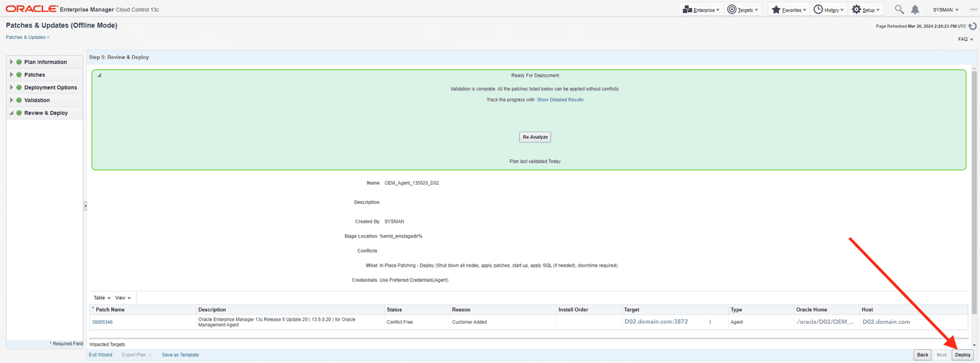Open the Targets menu
This screenshot has width=980, height=363.
742,10
